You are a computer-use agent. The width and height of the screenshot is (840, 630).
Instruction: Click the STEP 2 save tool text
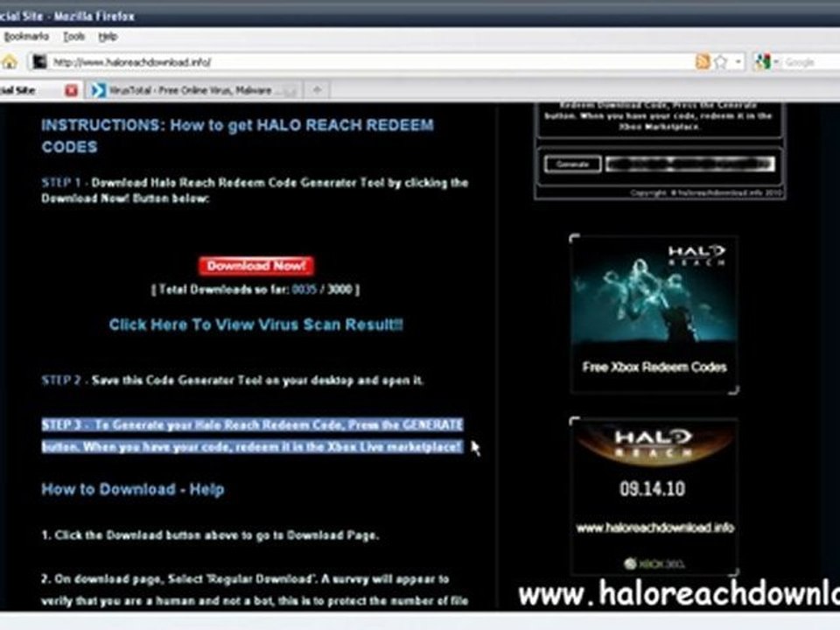(x=233, y=381)
